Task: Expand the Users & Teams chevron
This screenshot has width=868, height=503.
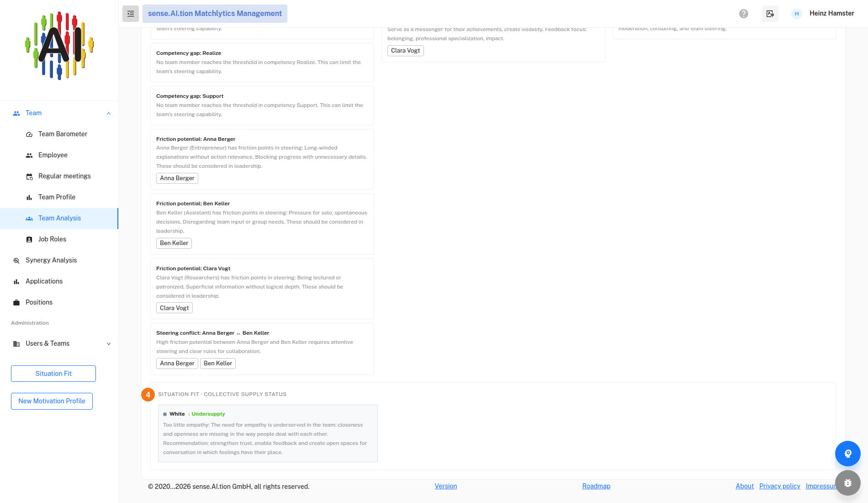Action: tap(109, 344)
